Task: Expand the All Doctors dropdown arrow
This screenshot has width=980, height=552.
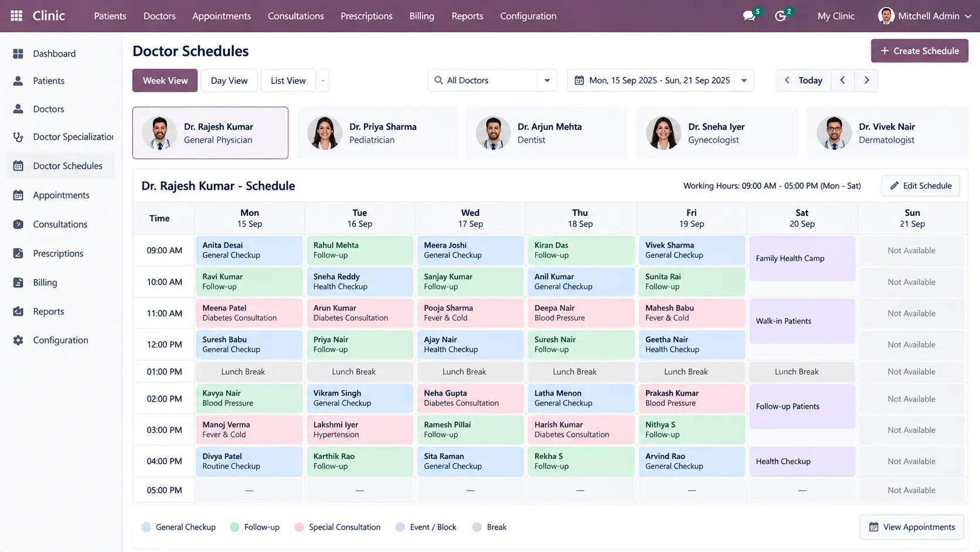Action: click(547, 80)
